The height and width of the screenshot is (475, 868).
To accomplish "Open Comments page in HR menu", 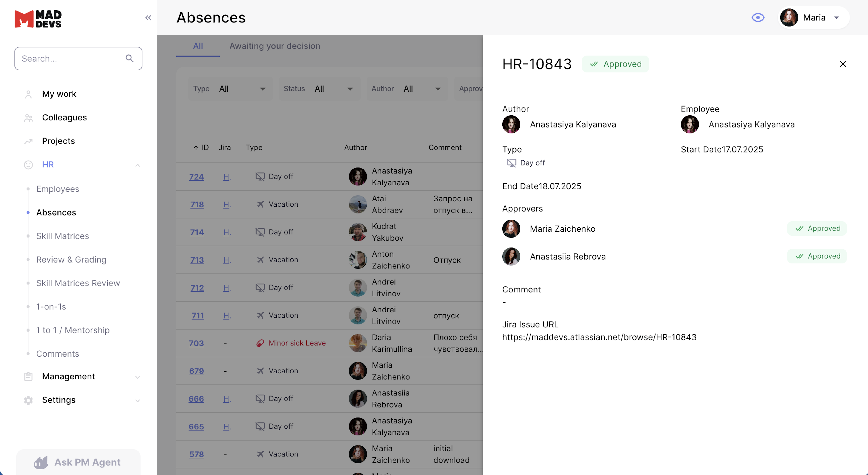I will click(58, 354).
